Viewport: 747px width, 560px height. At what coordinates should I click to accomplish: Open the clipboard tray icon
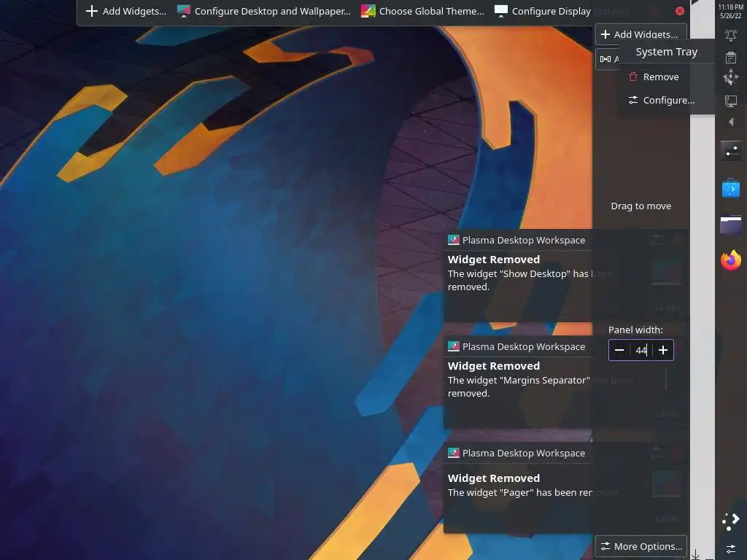pyautogui.click(x=731, y=58)
